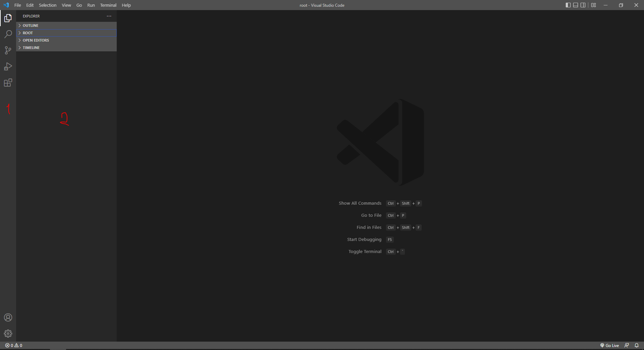Expand the TIMELINE section

tap(66, 48)
